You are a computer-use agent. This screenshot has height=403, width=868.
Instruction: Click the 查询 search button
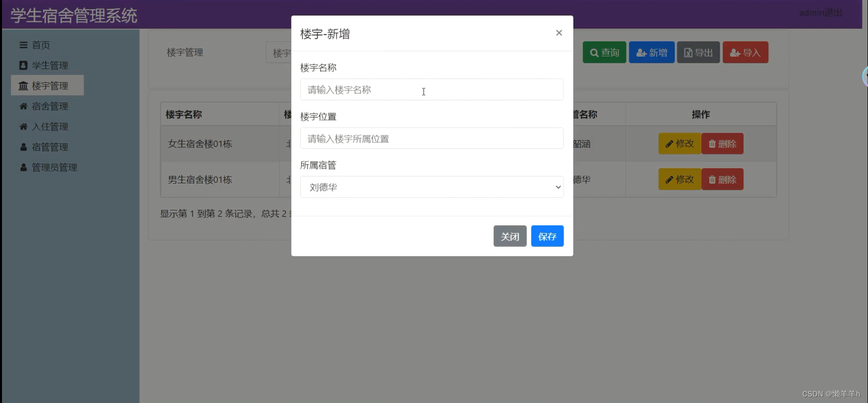(604, 52)
